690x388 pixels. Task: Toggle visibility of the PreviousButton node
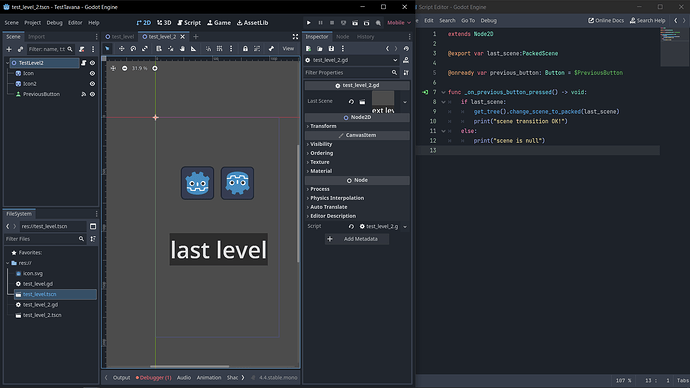pyautogui.click(x=92, y=94)
